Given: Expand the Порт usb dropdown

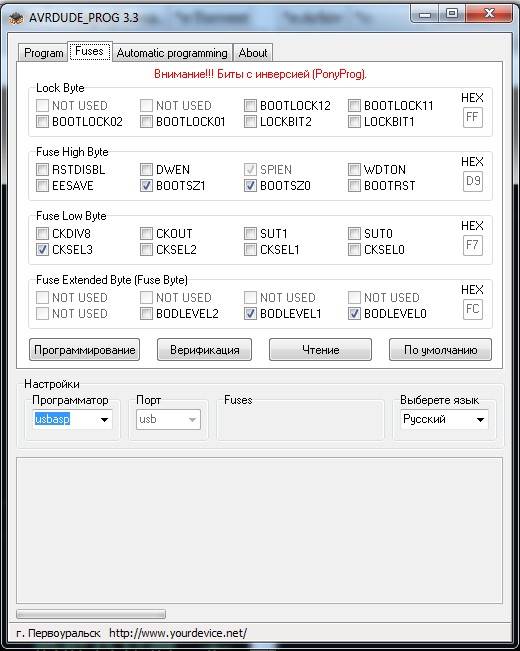Looking at the screenshot, I should [x=168, y=419].
